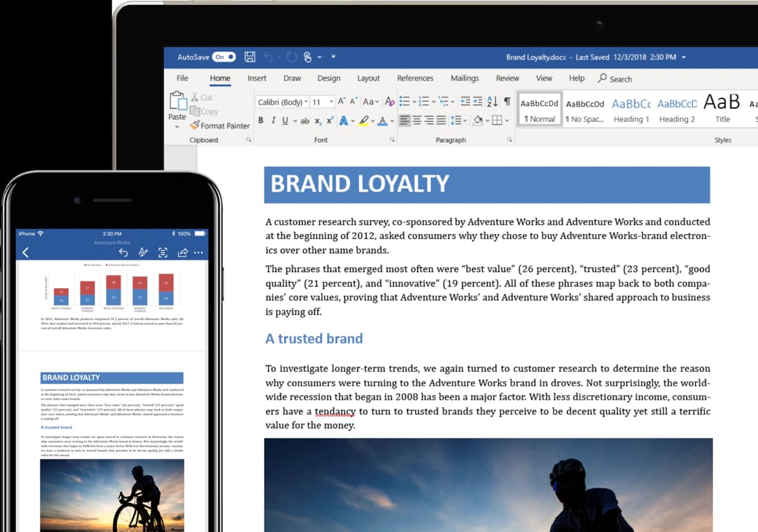Open the Insert ribbon tab
This screenshot has width=758, height=532.
[257, 78]
